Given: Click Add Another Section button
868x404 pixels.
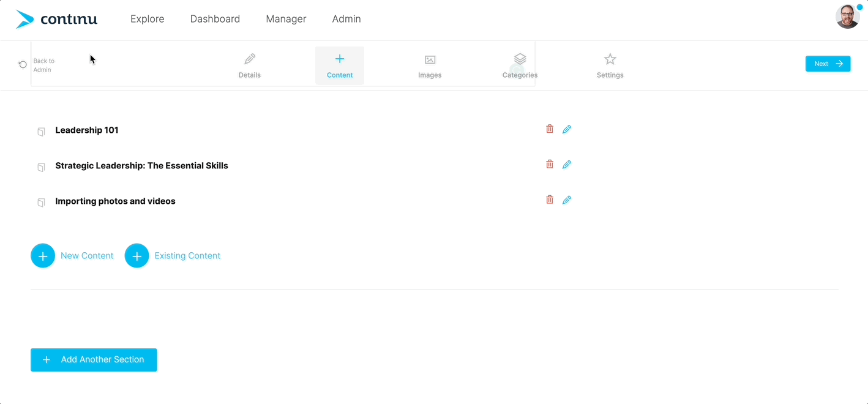Looking at the screenshot, I should point(94,360).
